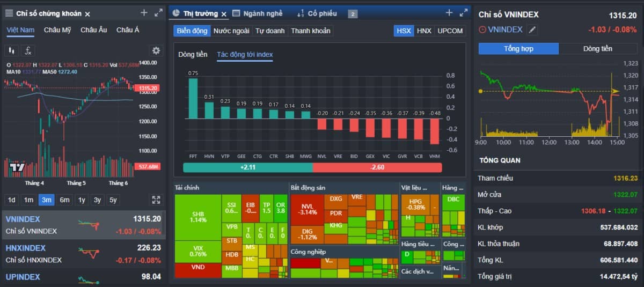This screenshot has height=287, width=644.
Task: Add a new tab in the market panel
Action: (x=449, y=13)
